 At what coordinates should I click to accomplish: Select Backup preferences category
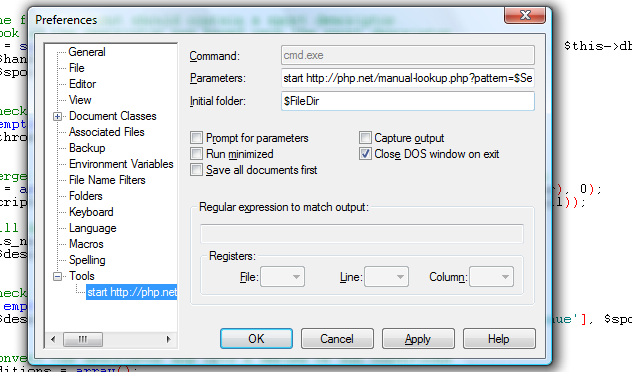click(87, 148)
